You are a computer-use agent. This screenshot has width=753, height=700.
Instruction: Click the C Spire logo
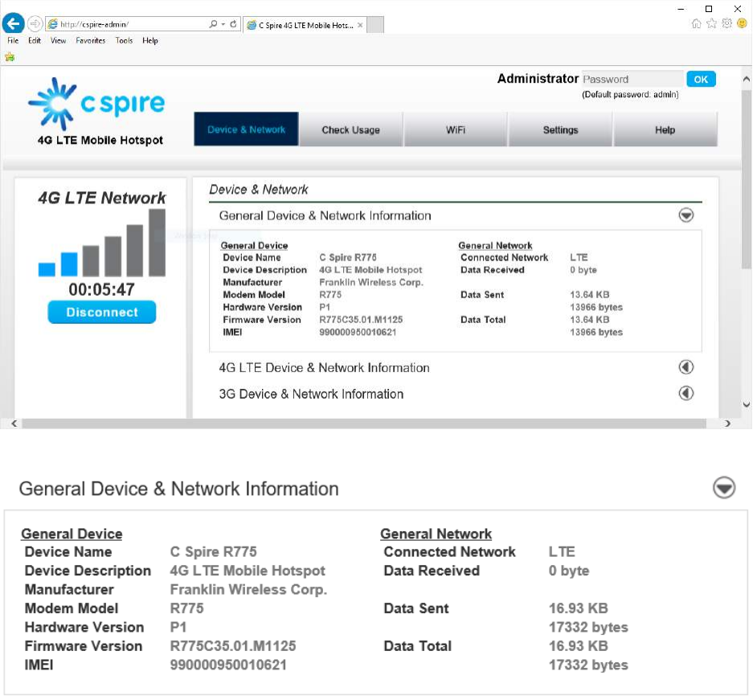[x=96, y=104]
